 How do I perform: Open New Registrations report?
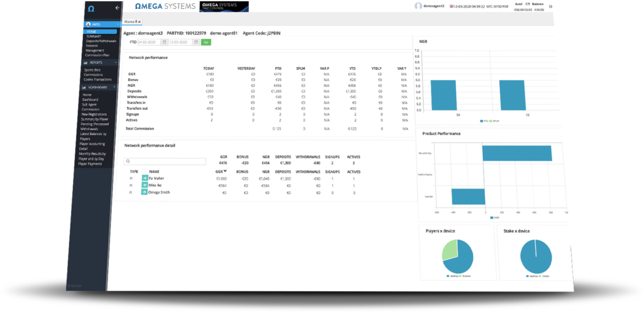[94, 114]
